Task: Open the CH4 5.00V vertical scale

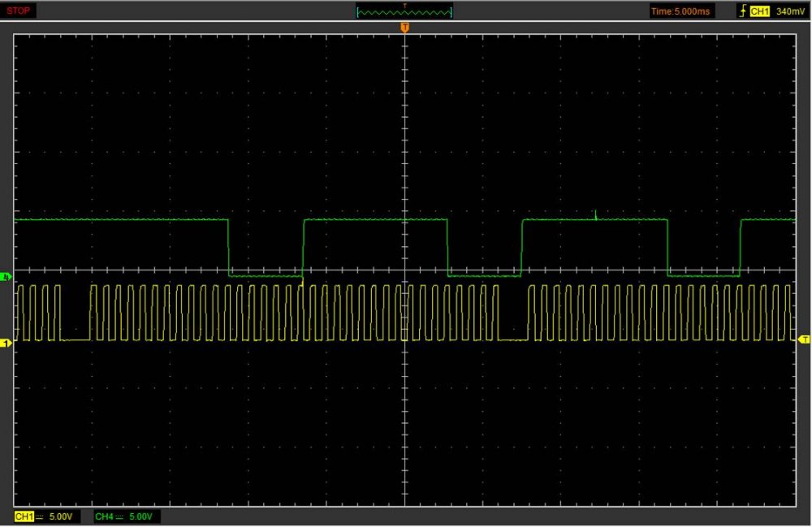Action: (140, 516)
